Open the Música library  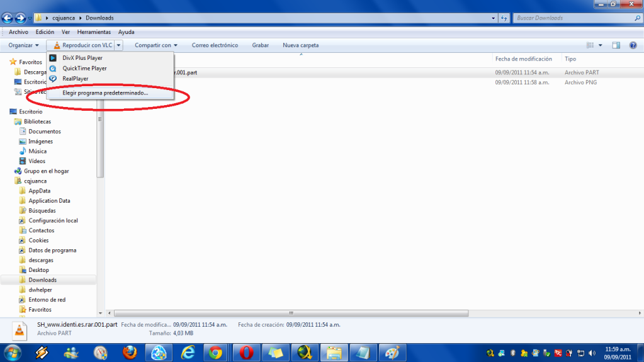click(33, 151)
